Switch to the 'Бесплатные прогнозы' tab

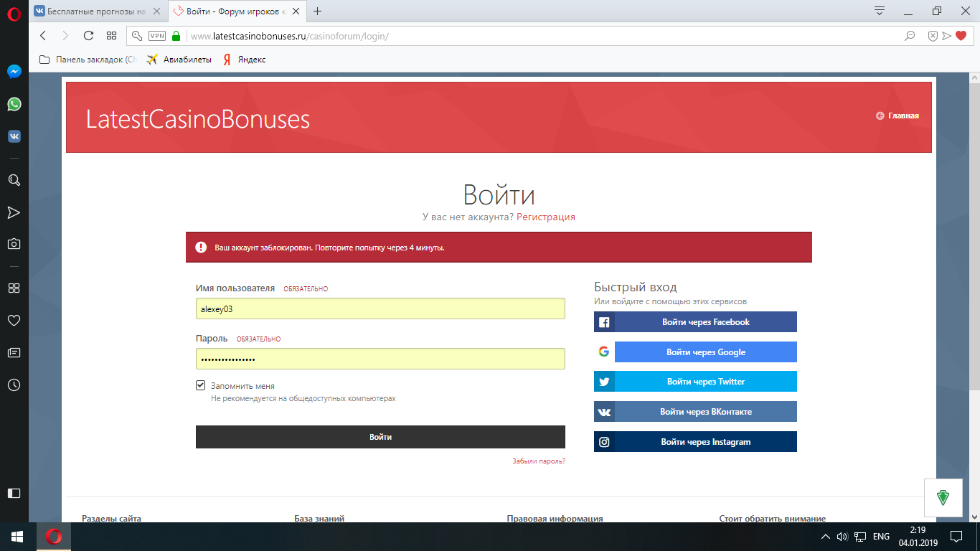[x=96, y=11]
